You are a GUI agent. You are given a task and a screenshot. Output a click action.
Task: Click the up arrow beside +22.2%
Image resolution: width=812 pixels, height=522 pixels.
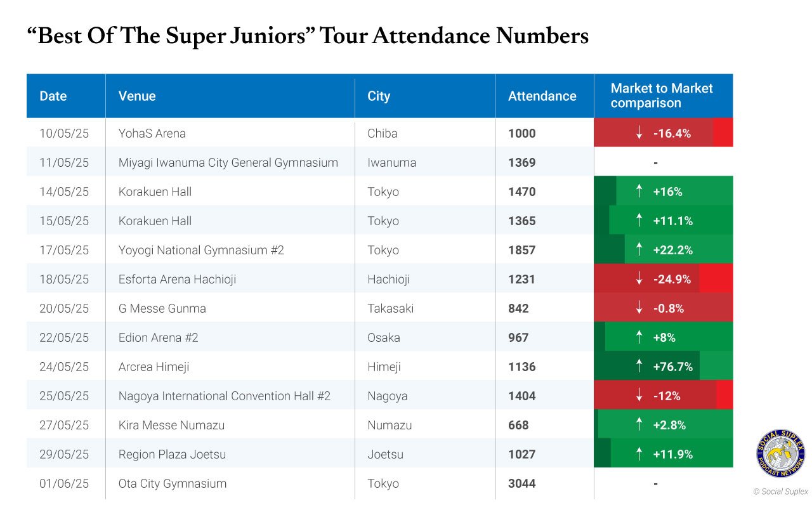(639, 250)
